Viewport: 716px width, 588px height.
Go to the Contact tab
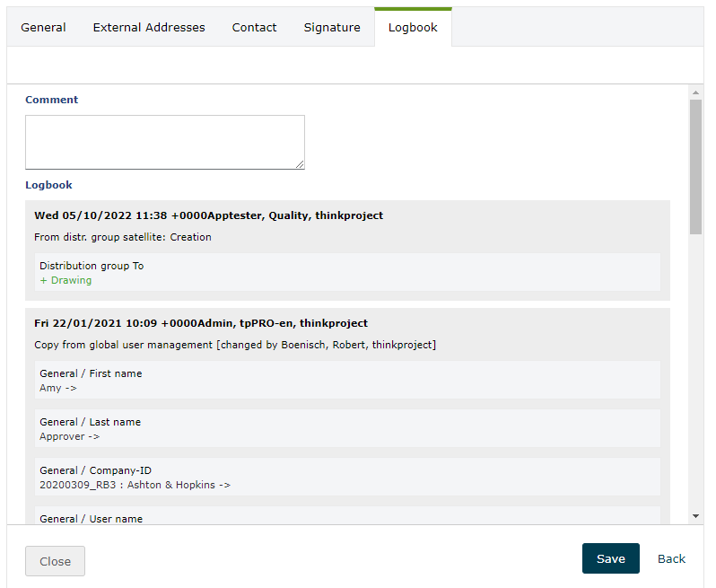coord(254,28)
